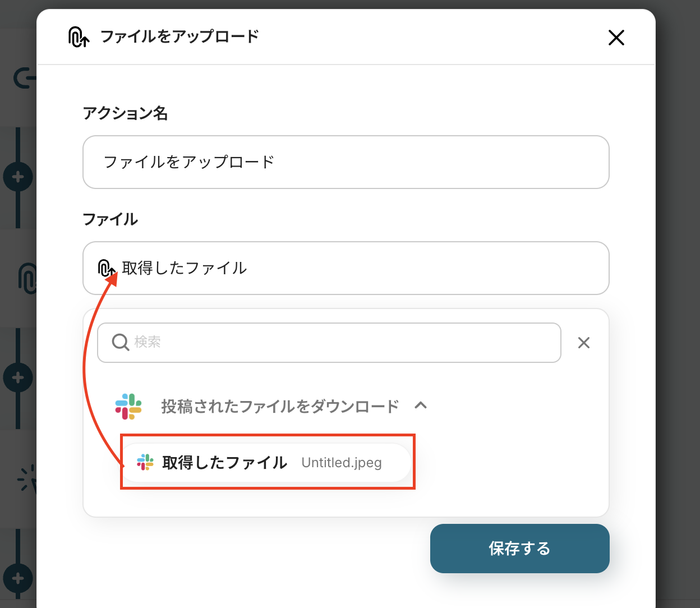
Task: Click the 投稿されたファイルをダウンロード group heading
Action: 280,406
